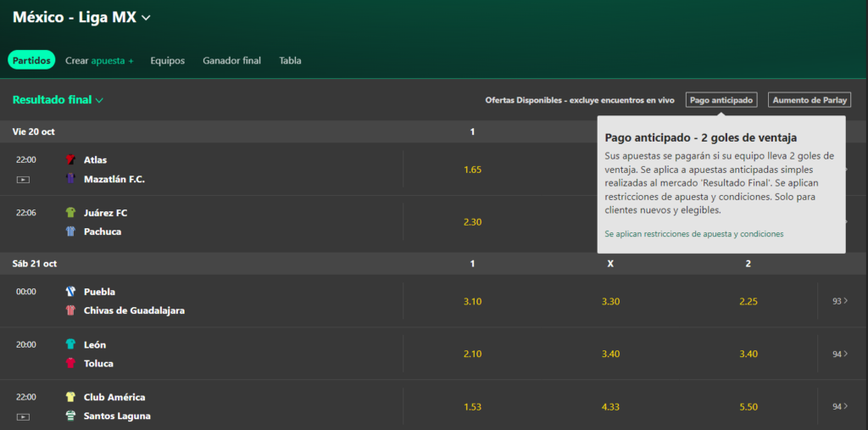Click the Mazatlán F.C. jersey icon

(x=70, y=179)
